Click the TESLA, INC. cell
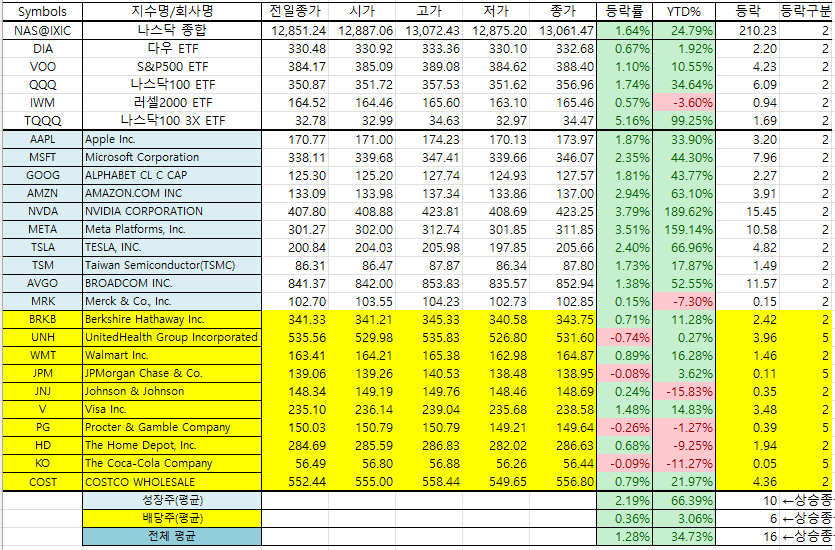Image resolution: width=835 pixels, height=550 pixels. pos(172,248)
